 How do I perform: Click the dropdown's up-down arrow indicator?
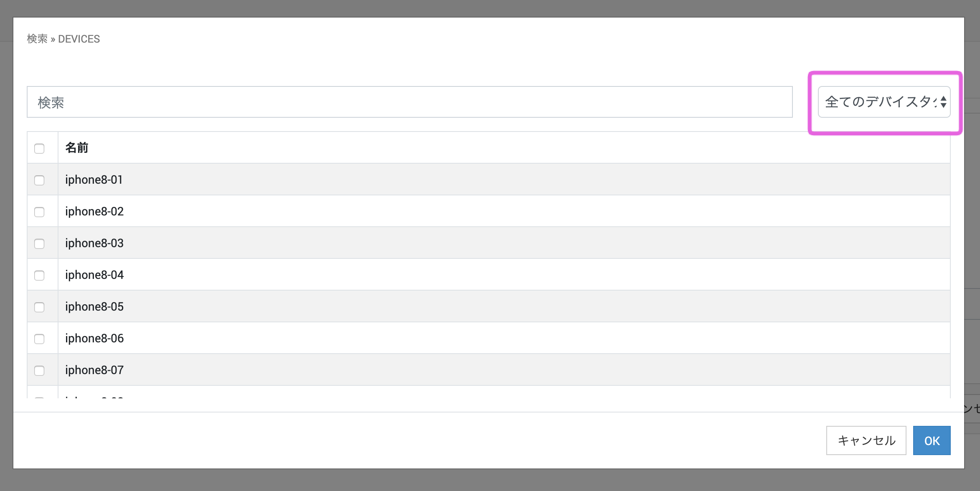point(943,102)
